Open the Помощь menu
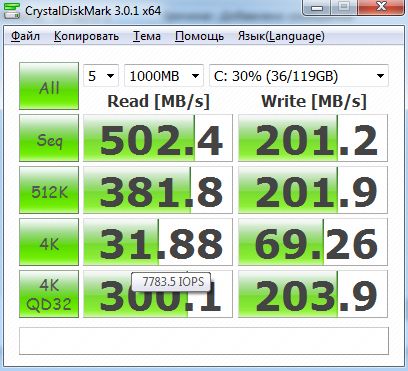Image resolution: width=408 pixels, height=371 pixels. pos(199,36)
